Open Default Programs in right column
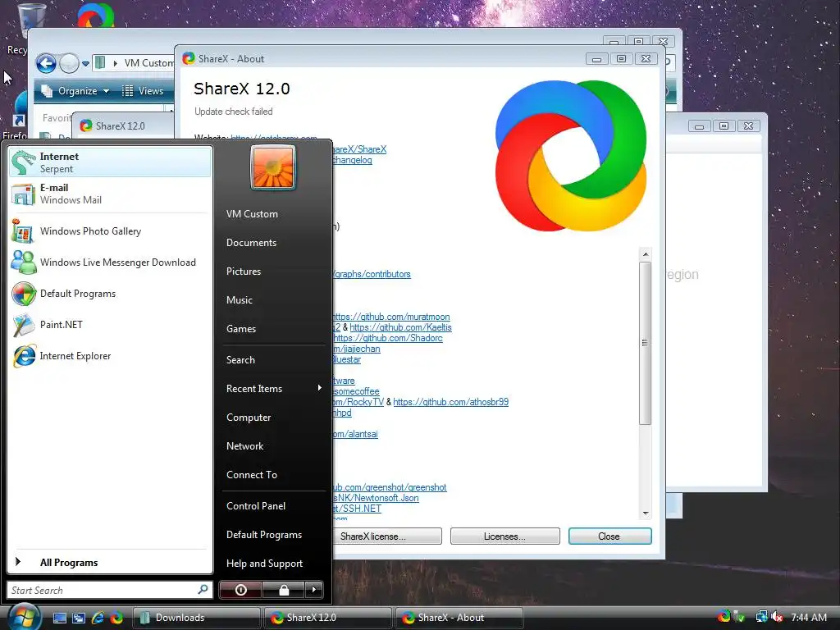The height and width of the screenshot is (630, 840). (264, 535)
